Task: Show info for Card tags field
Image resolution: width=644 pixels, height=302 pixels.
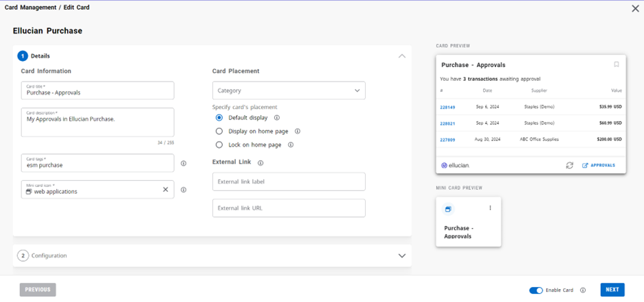Action: tap(184, 163)
